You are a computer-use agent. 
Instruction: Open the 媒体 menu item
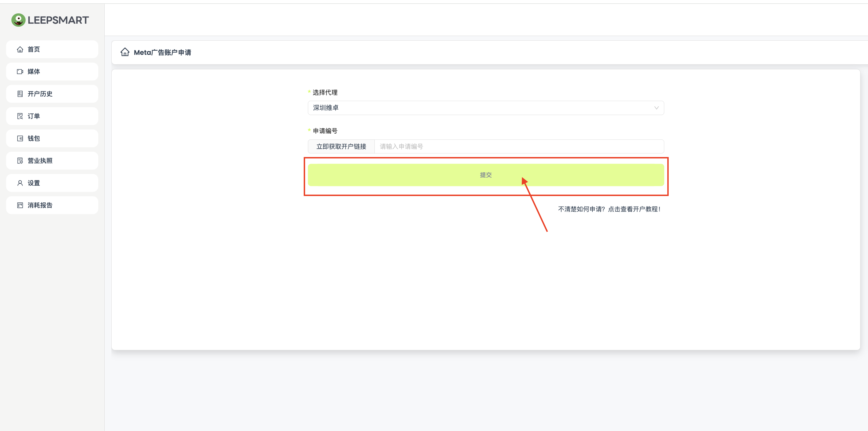(x=52, y=72)
